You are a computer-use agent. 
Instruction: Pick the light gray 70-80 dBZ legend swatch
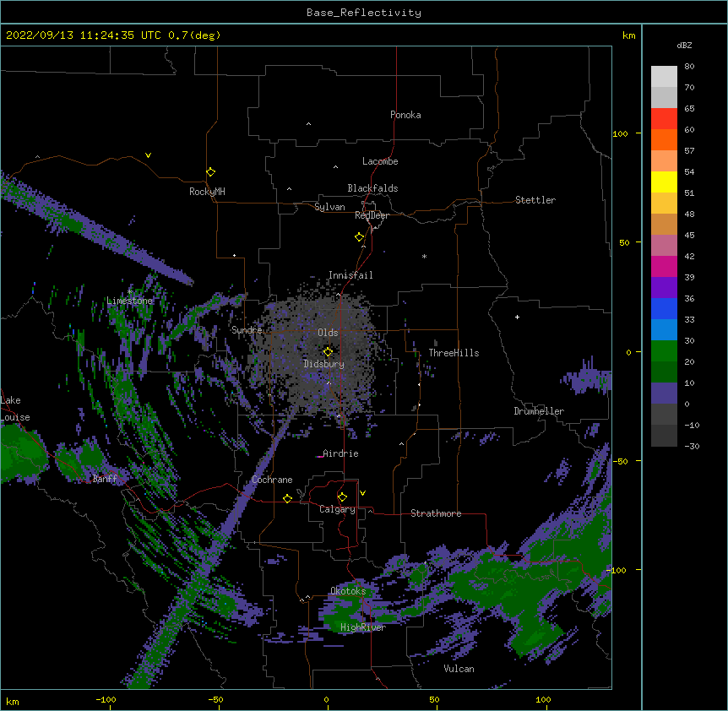(x=664, y=76)
